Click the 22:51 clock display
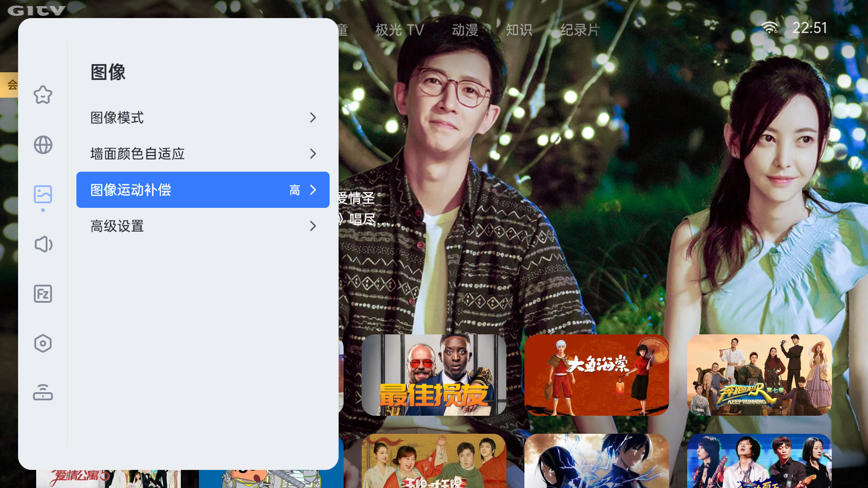The image size is (868, 488). (810, 28)
